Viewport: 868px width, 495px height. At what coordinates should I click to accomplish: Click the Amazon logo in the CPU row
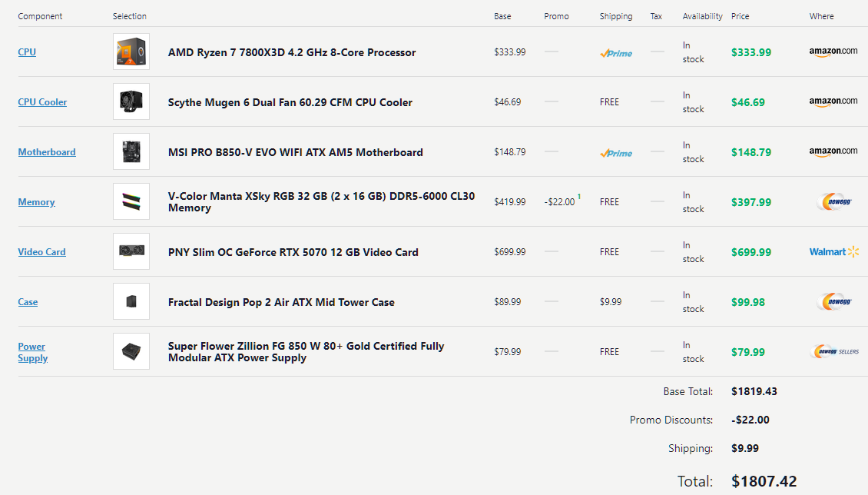pos(833,52)
